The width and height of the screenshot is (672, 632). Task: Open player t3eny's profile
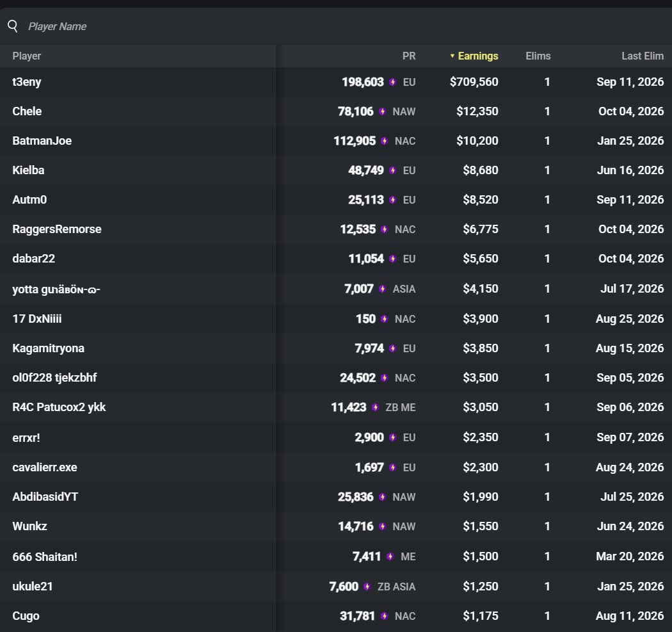point(27,82)
